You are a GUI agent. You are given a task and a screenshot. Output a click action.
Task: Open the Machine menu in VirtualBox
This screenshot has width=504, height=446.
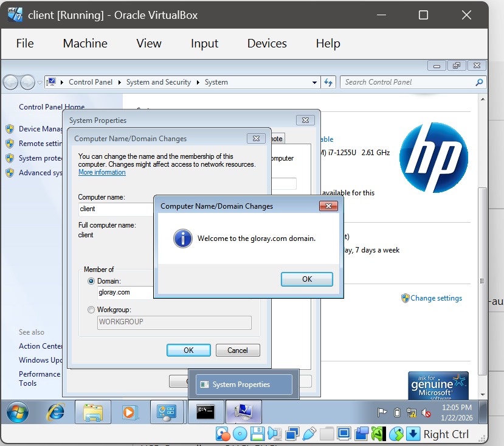pos(85,43)
